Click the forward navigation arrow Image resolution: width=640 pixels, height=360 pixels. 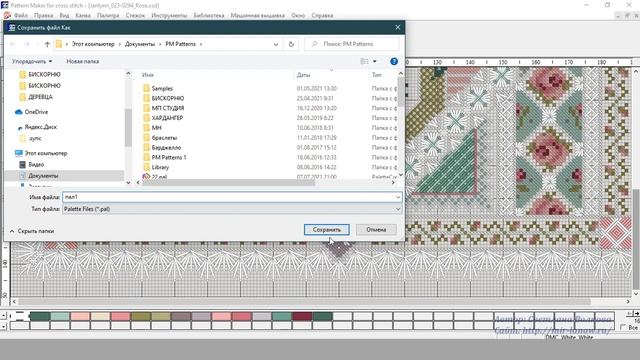[27, 44]
